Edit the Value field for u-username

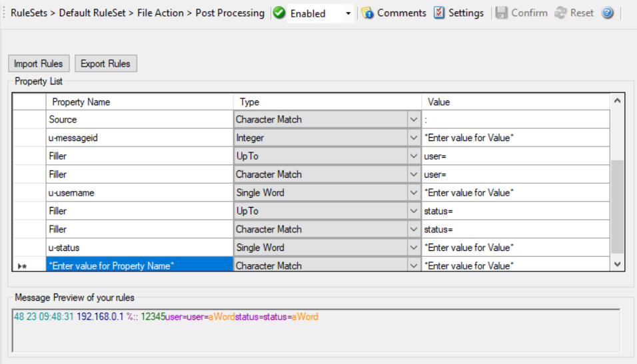515,192
